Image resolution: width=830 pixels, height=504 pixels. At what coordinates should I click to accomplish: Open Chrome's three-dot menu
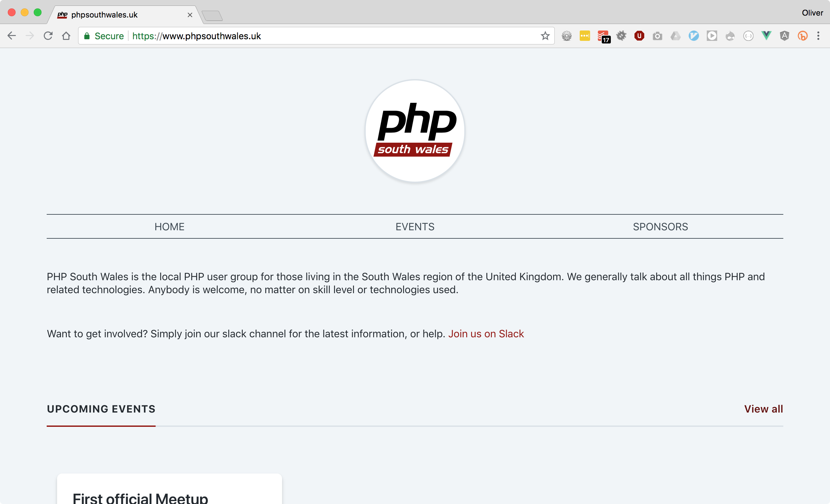point(818,36)
